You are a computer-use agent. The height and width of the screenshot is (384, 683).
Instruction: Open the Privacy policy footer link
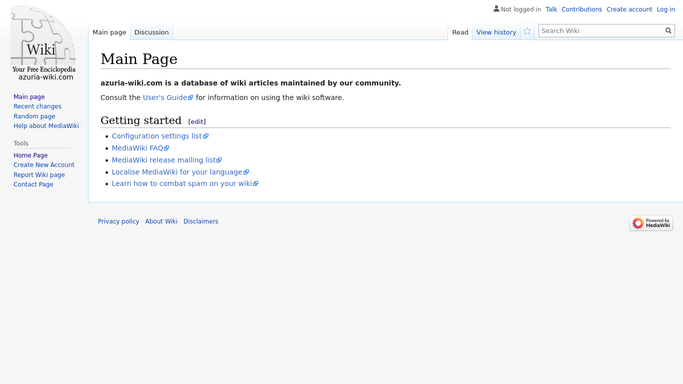[118, 221]
